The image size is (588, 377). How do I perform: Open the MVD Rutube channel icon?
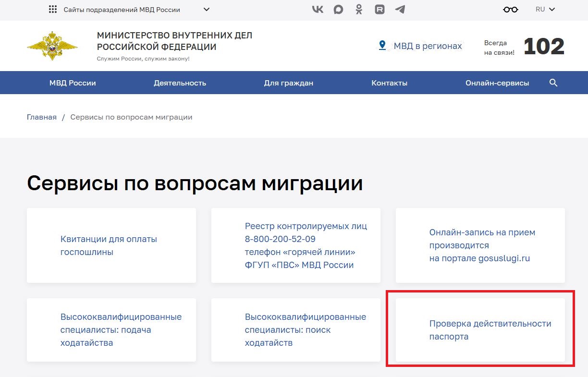pyautogui.click(x=380, y=9)
